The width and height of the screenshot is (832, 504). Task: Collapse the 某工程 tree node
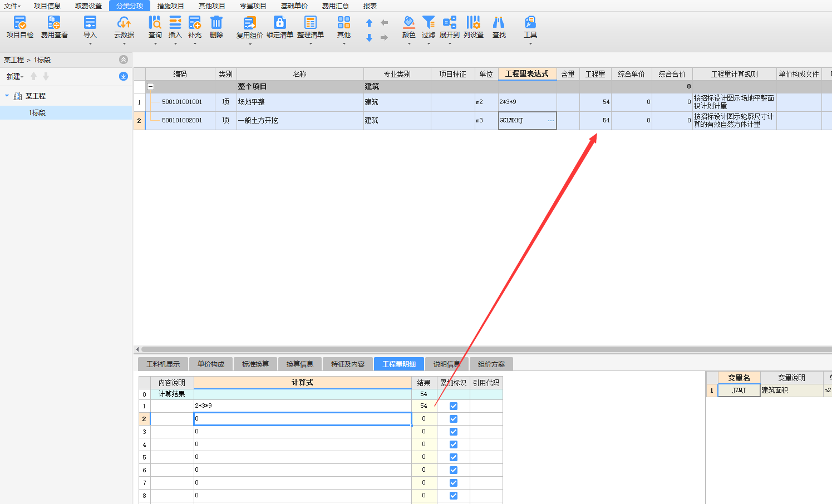coord(7,96)
